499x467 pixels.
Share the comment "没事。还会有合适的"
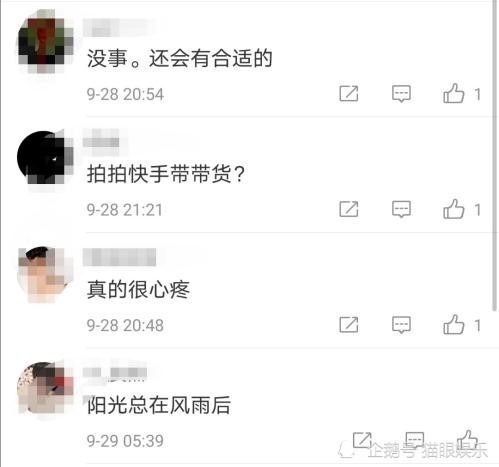point(349,93)
